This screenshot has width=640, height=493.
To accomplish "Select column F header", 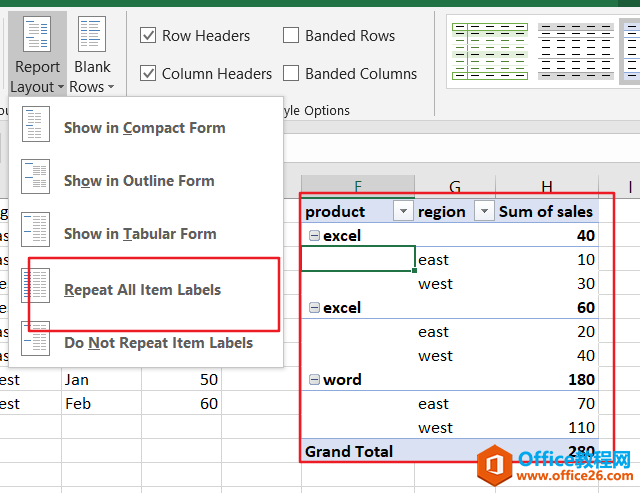I will coord(358,187).
